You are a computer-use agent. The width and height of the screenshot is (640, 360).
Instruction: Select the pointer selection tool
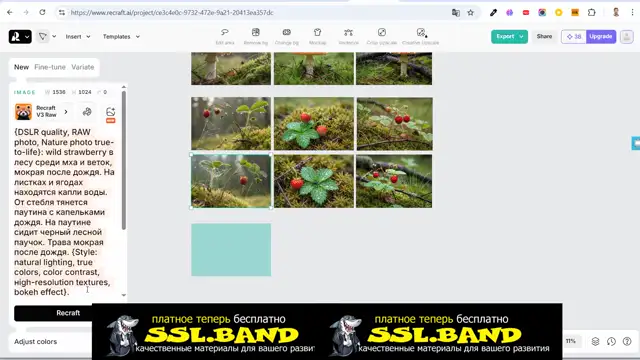point(42,37)
